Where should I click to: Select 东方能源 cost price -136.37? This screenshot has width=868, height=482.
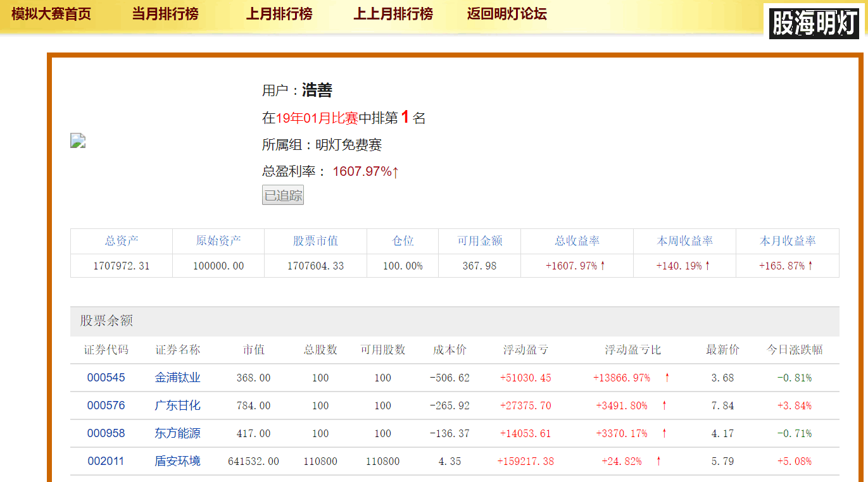[x=450, y=433]
